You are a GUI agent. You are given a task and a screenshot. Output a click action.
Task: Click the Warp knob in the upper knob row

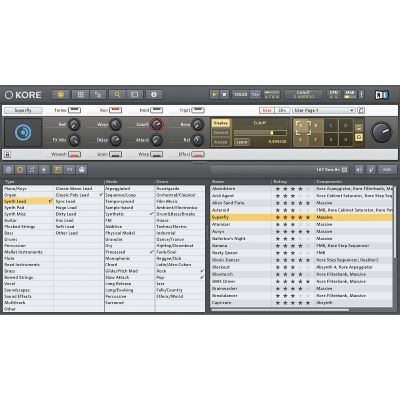click(x=115, y=125)
